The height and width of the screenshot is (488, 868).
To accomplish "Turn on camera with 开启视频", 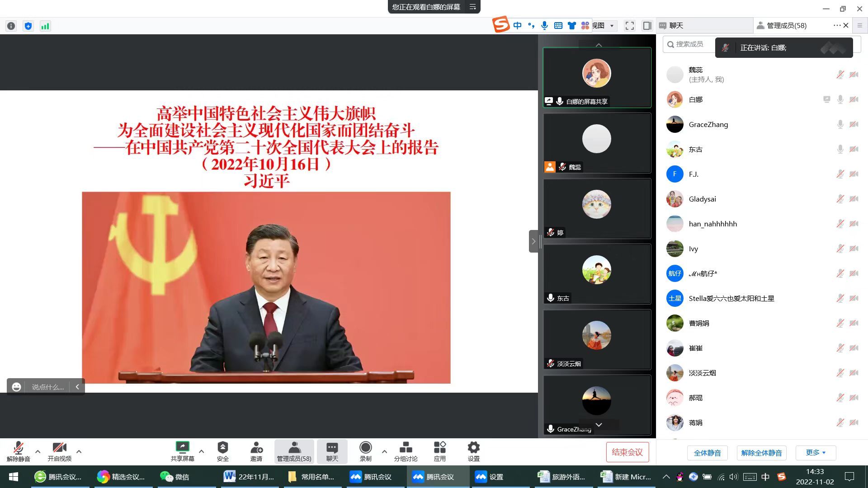I will (59, 448).
